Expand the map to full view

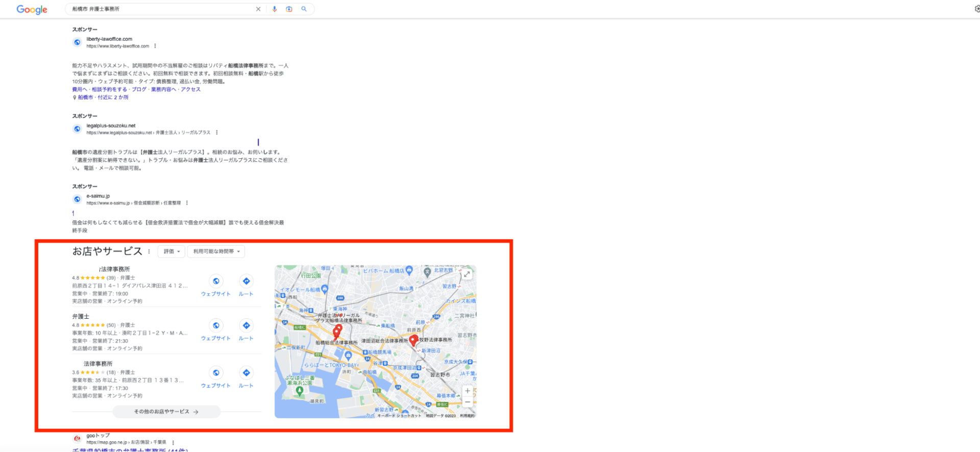coord(467,274)
